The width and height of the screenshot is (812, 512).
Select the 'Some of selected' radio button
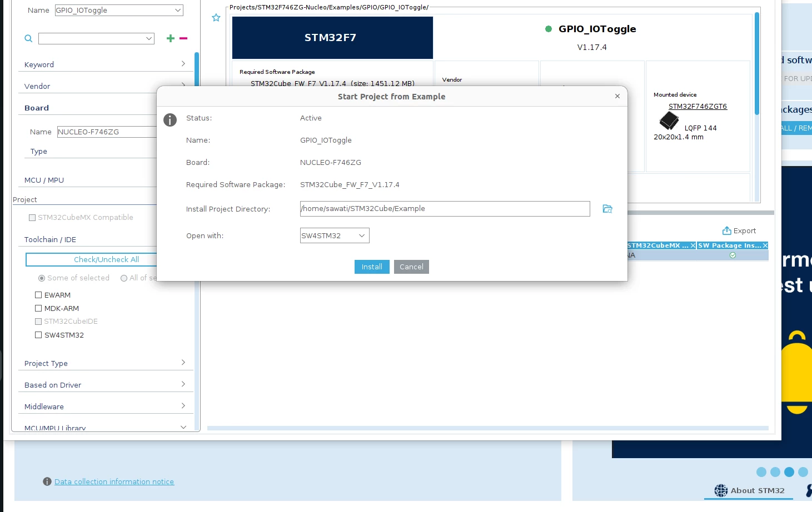pos(42,278)
